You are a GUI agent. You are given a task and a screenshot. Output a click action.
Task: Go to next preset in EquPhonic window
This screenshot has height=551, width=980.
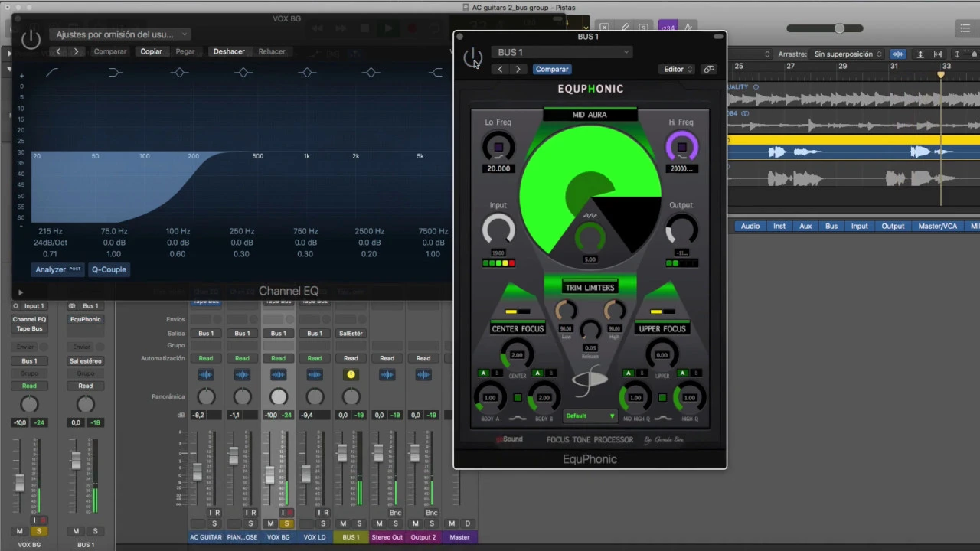pyautogui.click(x=518, y=69)
